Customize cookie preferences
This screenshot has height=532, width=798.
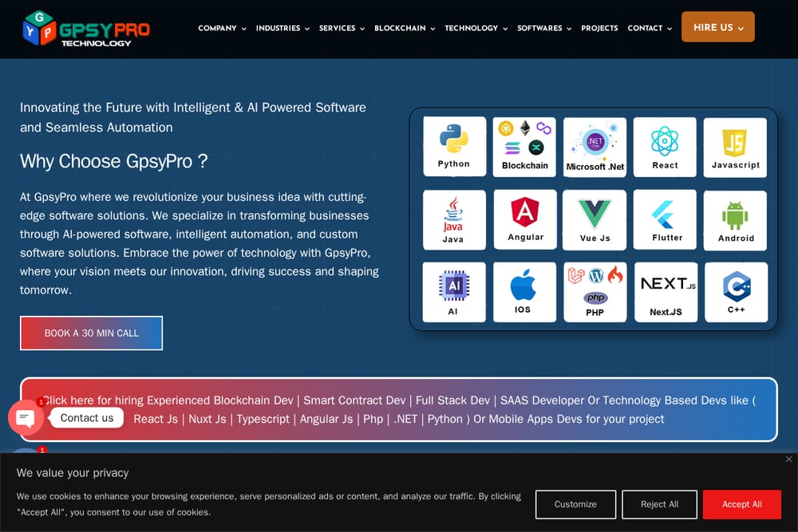tap(575, 505)
